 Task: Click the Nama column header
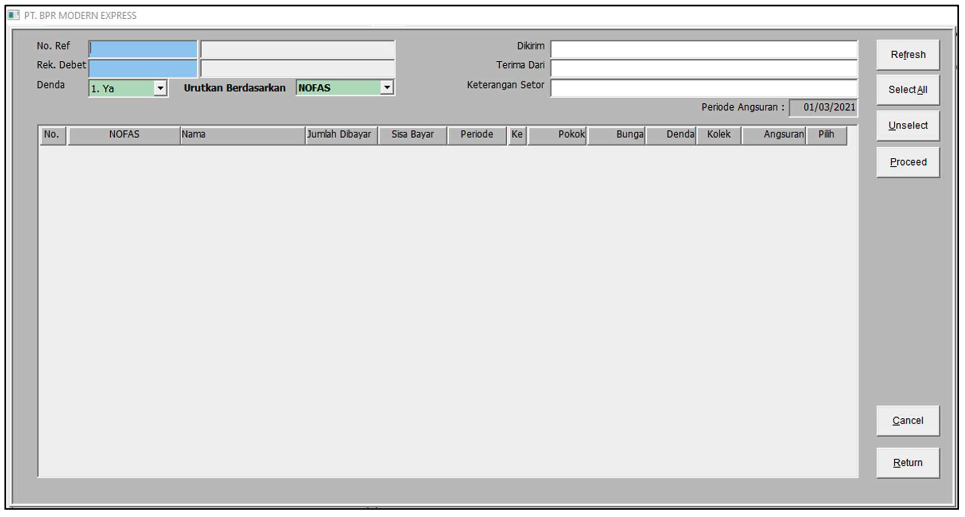(241, 135)
